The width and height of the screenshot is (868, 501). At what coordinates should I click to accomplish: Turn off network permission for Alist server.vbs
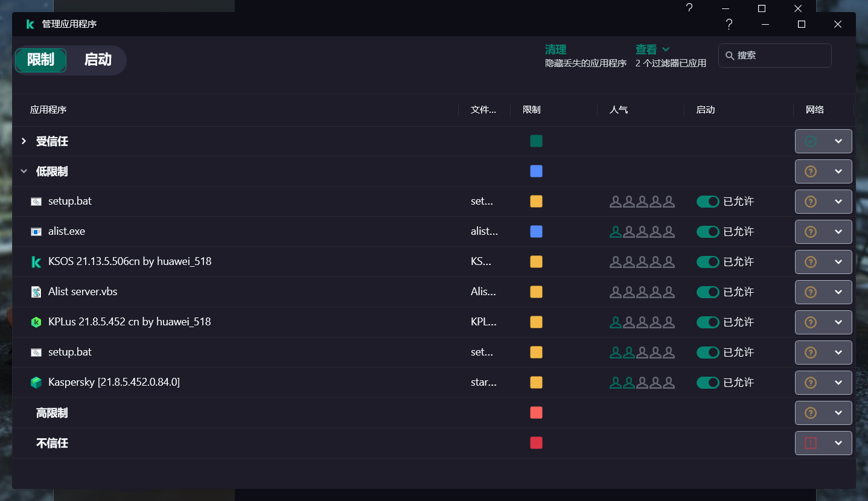pos(707,292)
